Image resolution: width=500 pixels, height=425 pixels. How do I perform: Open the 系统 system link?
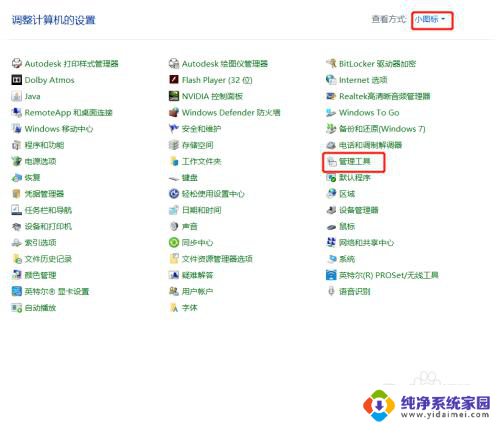pos(347,259)
